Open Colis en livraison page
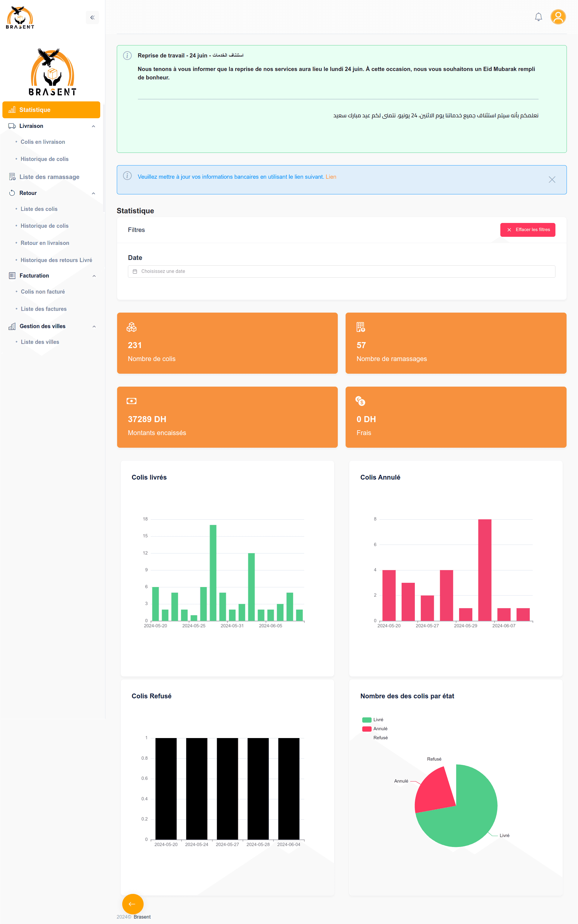578x924 pixels. click(43, 142)
